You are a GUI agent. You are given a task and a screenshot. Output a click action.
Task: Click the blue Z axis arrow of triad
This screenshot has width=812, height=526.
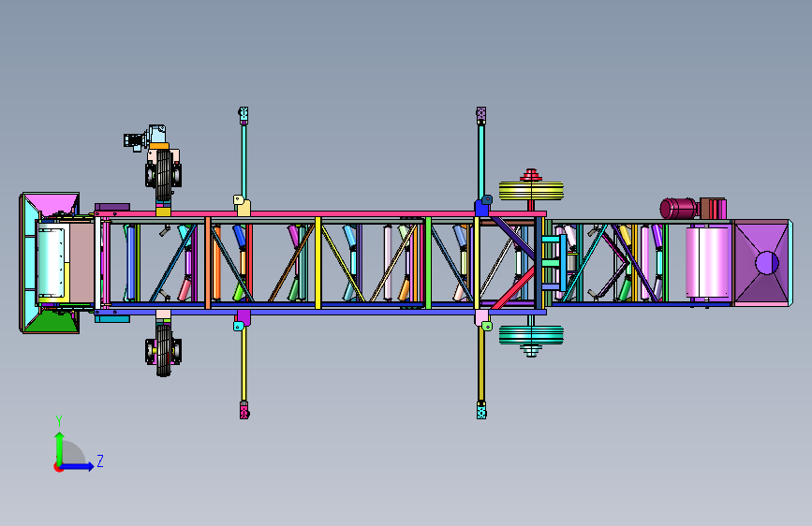pyautogui.click(x=78, y=466)
